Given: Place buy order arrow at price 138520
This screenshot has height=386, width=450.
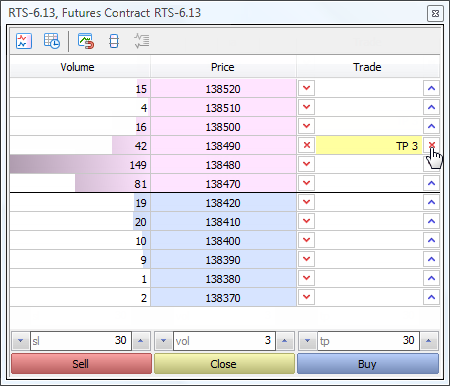Looking at the screenshot, I should tap(431, 88).
